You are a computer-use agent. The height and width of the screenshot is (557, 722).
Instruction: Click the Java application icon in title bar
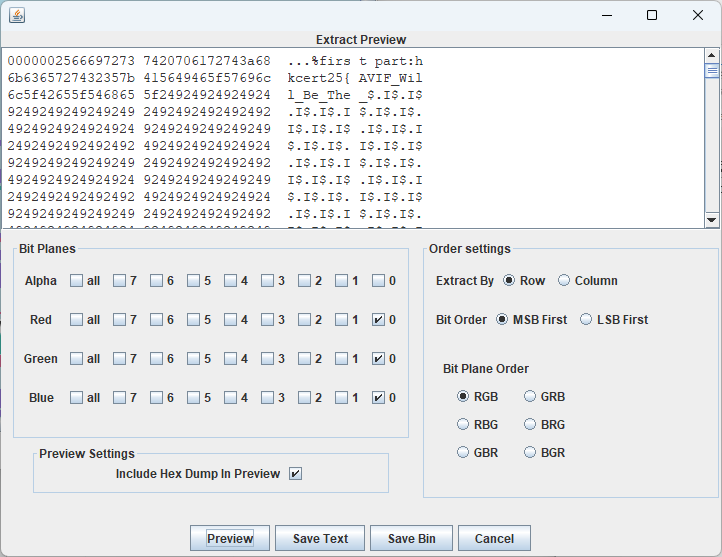pos(17,15)
